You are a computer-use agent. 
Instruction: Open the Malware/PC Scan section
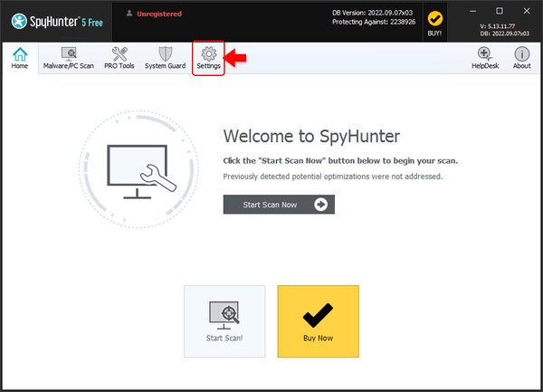point(69,59)
